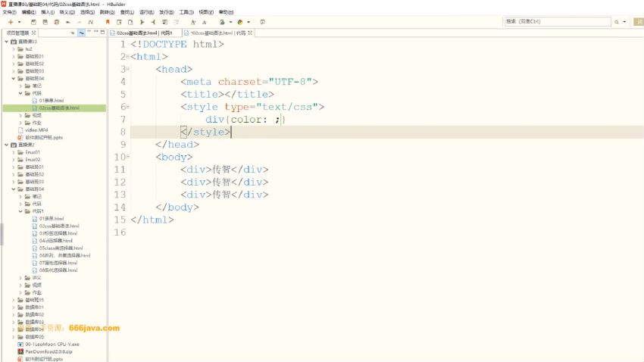Click the Undo arrow toolbar icon
The height and width of the screenshot is (362, 644).
click(68, 22)
